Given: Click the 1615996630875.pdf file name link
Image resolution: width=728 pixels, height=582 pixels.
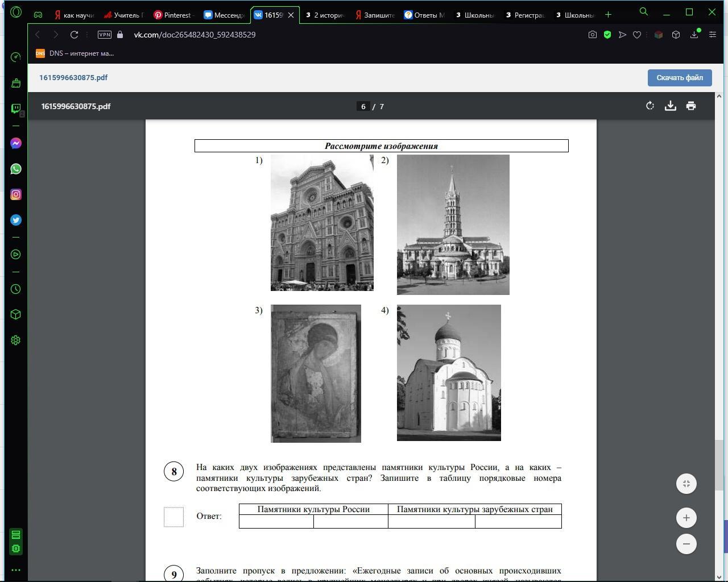Looking at the screenshot, I should [73, 77].
